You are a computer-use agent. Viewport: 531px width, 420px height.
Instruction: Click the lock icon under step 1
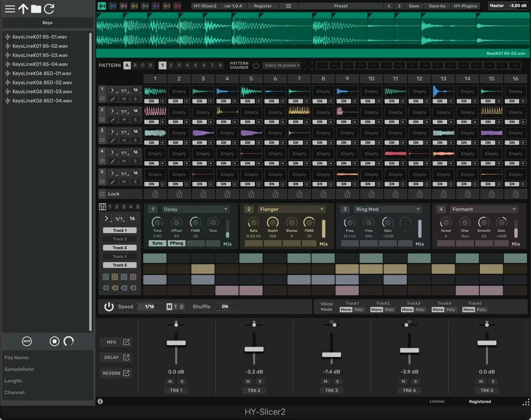155,194
